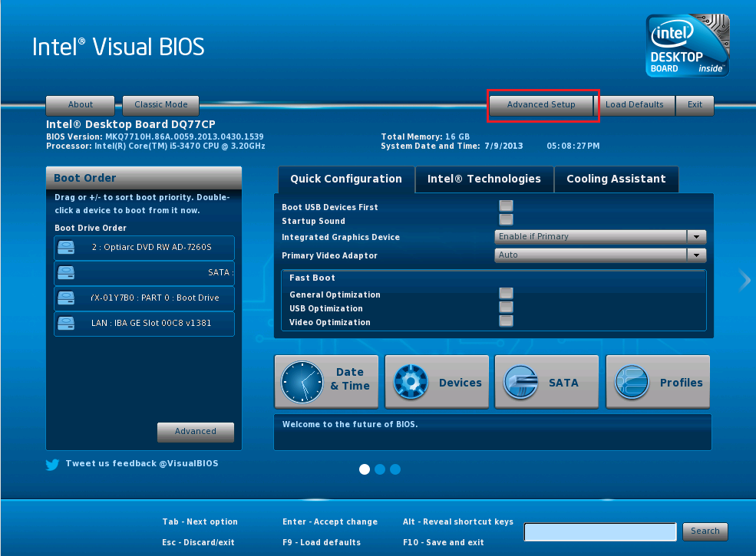756x556 pixels.
Task: Open the SATA drive icon
Action: [x=520, y=382]
